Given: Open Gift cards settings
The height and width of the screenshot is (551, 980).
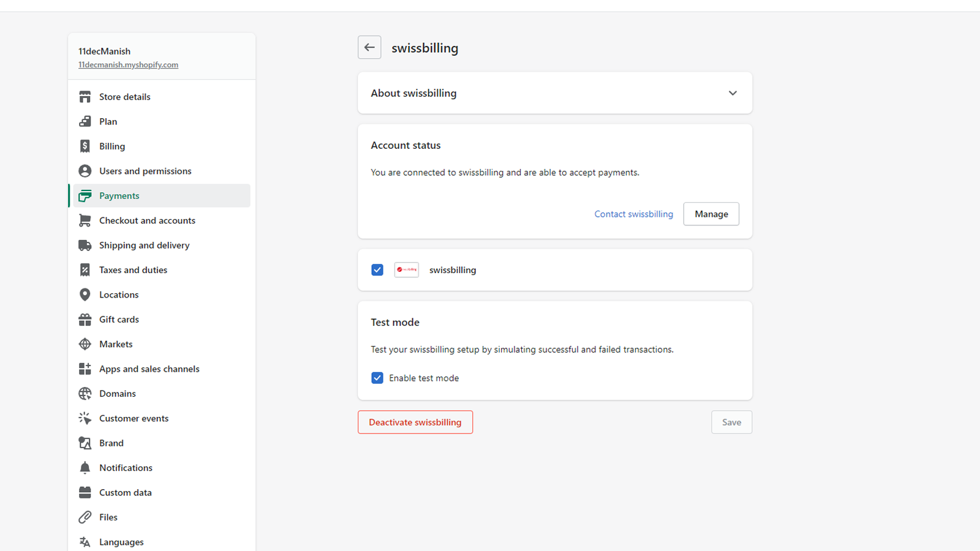Looking at the screenshot, I should [x=162, y=320].
